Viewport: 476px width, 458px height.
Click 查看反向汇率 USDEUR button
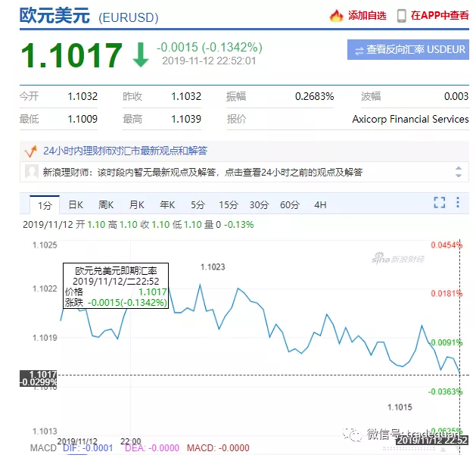coord(408,50)
